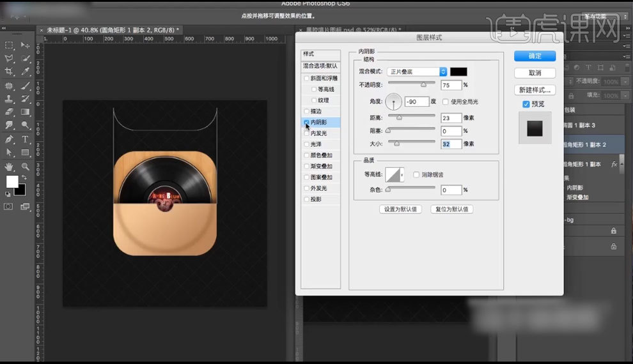633x364 pixels.
Task: Open inner shadow black color swatch
Action: [x=458, y=72]
